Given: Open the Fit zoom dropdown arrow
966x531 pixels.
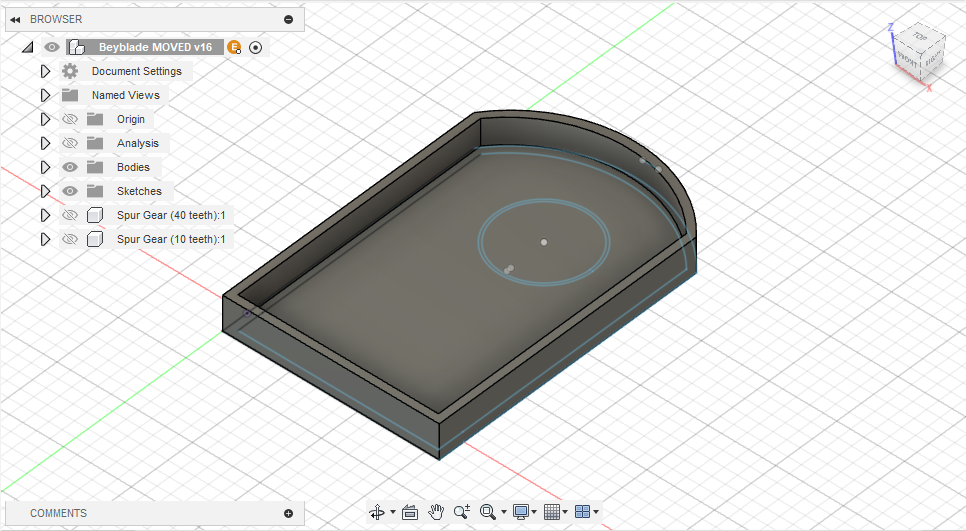Looking at the screenshot, I should [x=504, y=512].
